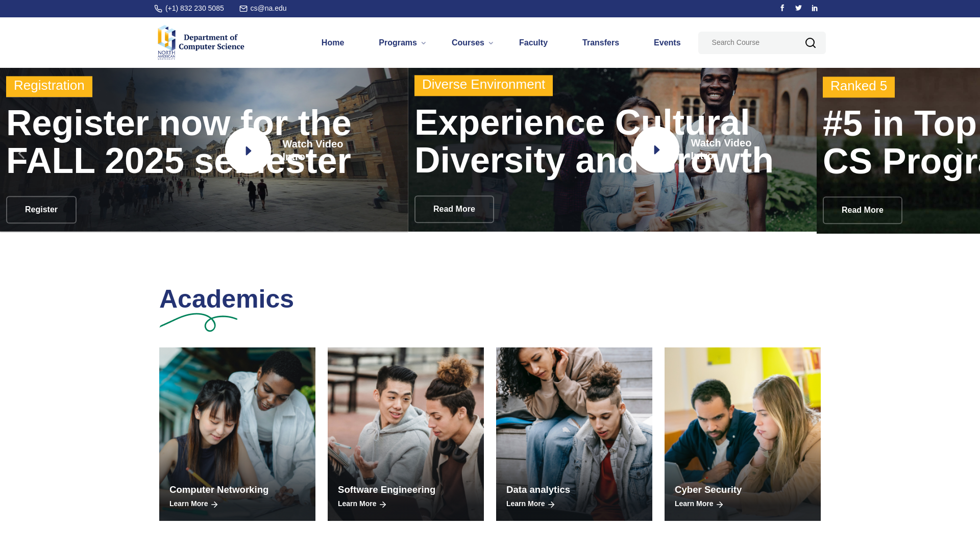Screen dimensions: 980x551
Task: Click Read More on Diverse Environment slide
Action: [x=454, y=209]
